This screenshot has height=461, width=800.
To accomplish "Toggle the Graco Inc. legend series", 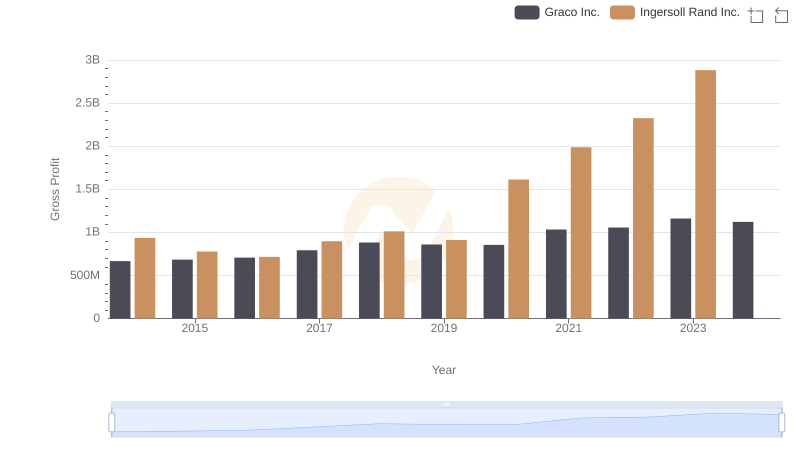I will [557, 12].
